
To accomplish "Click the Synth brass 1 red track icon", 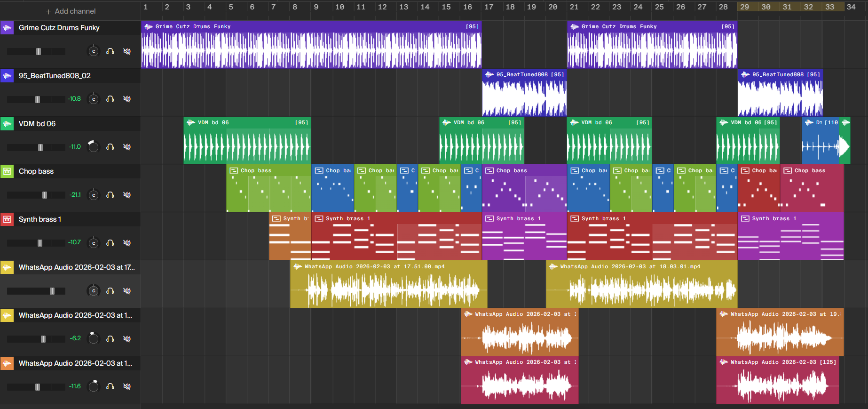I will tap(7, 219).
